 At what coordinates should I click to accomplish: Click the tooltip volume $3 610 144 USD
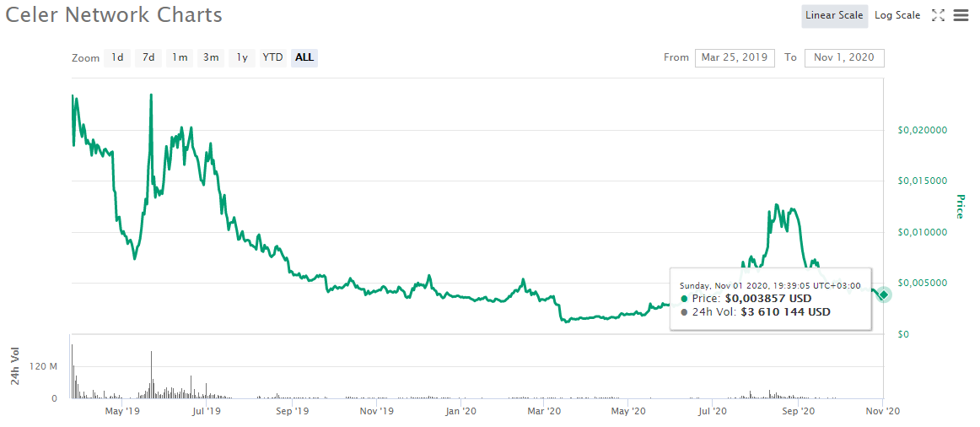click(786, 312)
